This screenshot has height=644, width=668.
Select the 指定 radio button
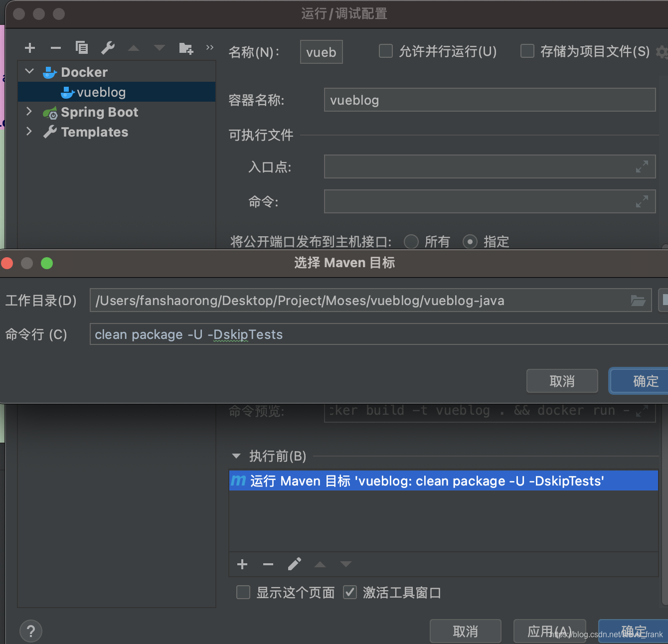point(470,242)
